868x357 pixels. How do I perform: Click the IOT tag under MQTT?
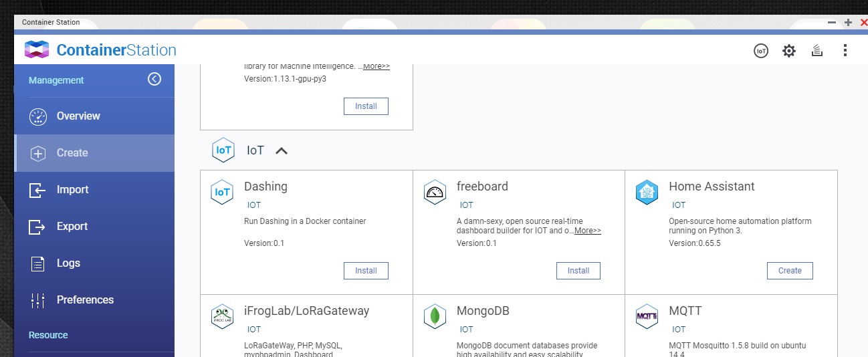point(679,330)
